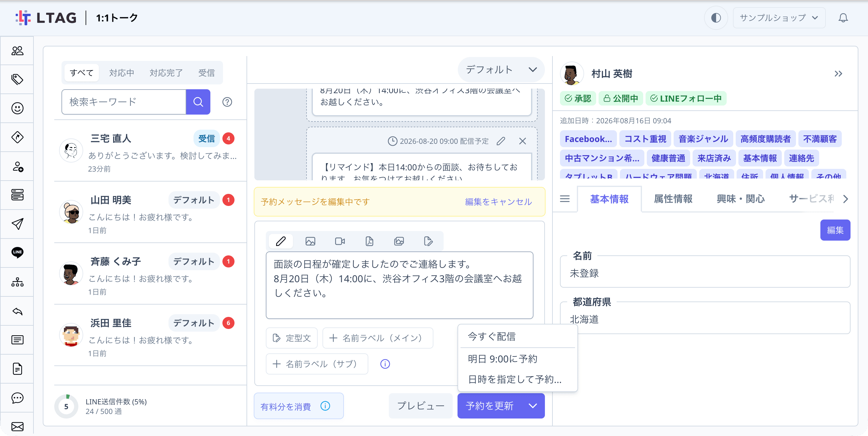Click the プレビュー button
The image size is (868, 436).
coord(420,406)
